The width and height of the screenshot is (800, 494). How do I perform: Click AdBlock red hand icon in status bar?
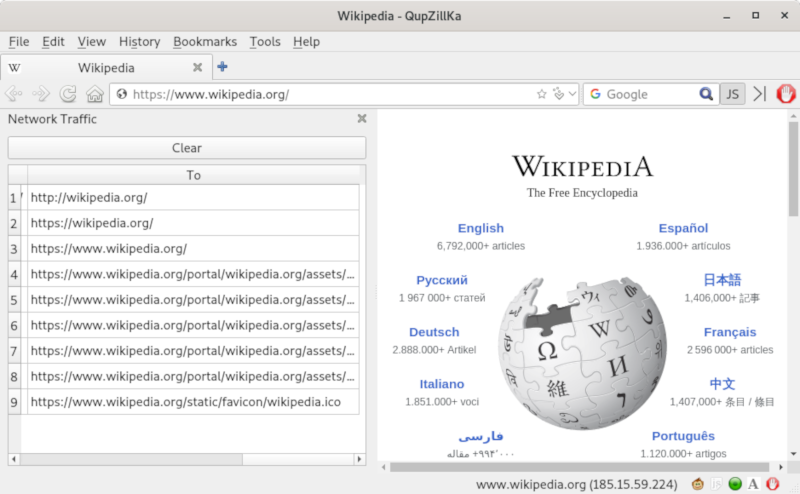tap(772, 484)
